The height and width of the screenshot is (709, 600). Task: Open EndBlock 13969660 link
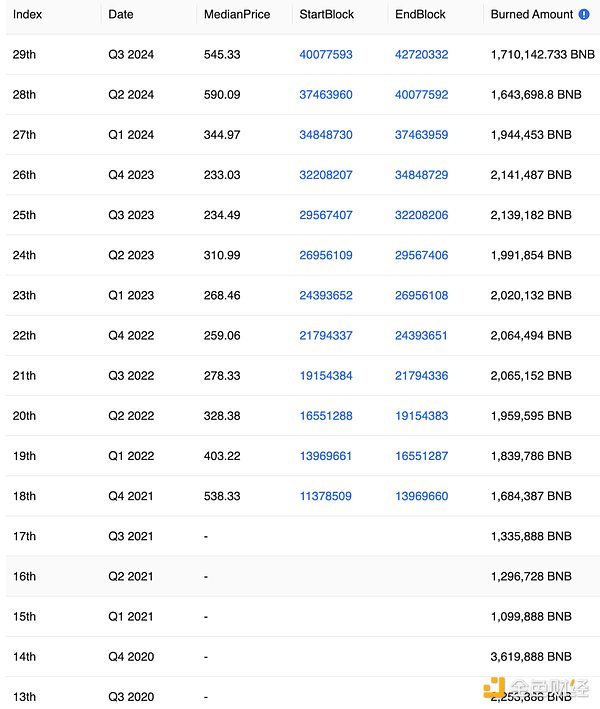[x=422, y=496]
